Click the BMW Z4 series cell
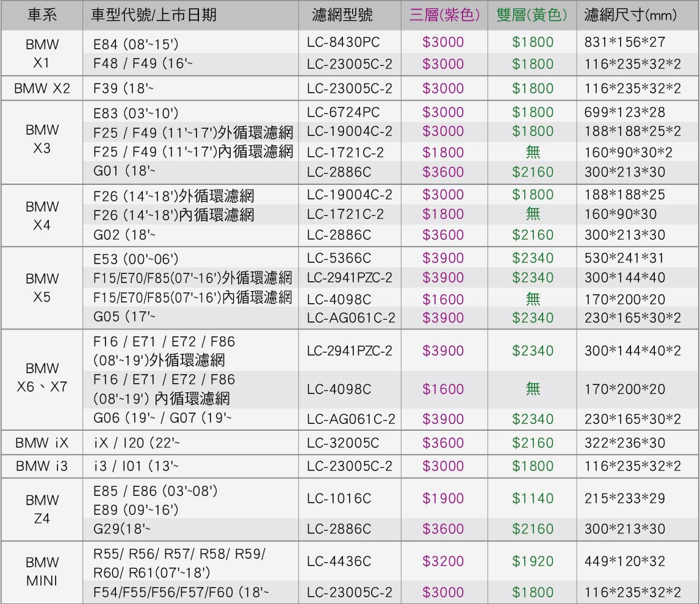The height and width of the screenshot is (604, 700). pyautogui.click(x=42, y=509)
